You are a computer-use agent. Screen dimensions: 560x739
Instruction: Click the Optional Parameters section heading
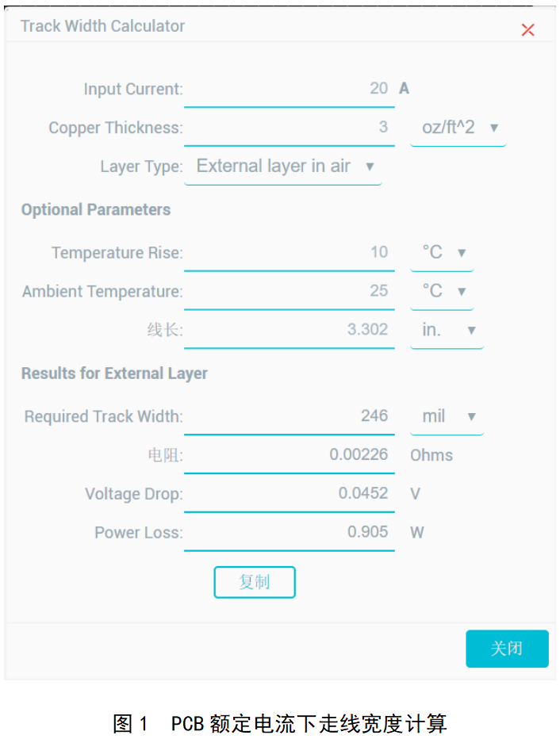(x=96, y=210)
